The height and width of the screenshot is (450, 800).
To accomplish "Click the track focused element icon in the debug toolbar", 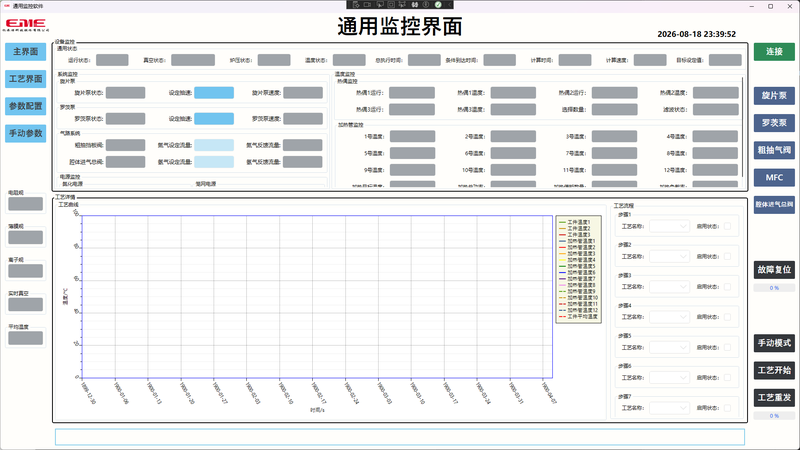I will point(403,5).
